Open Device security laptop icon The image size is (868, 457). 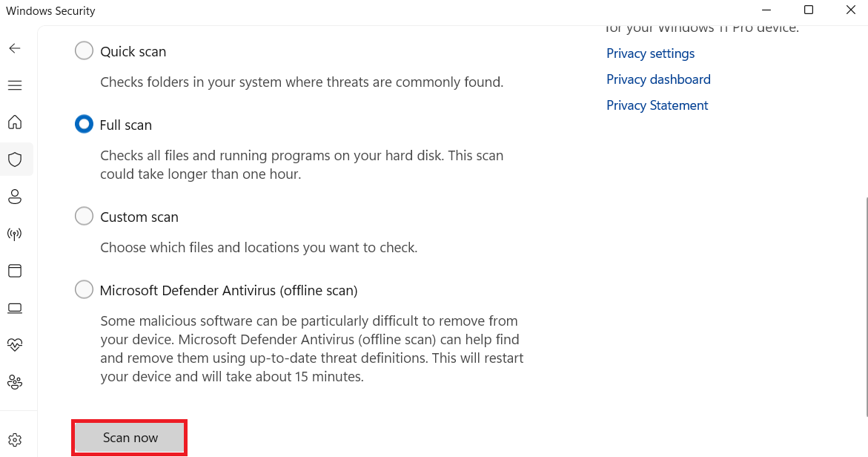(15, 308)
